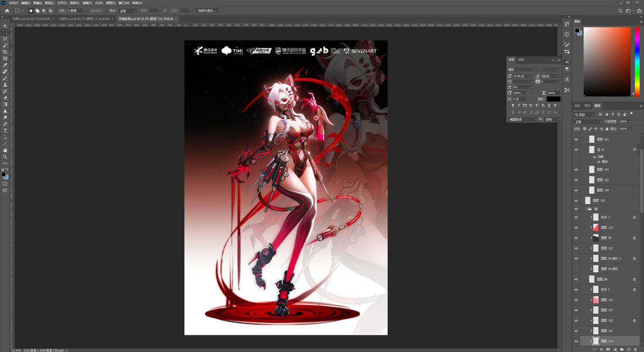Hide layer 图层 120
Screen dimensions: 644x352
(x=576, y=200)
